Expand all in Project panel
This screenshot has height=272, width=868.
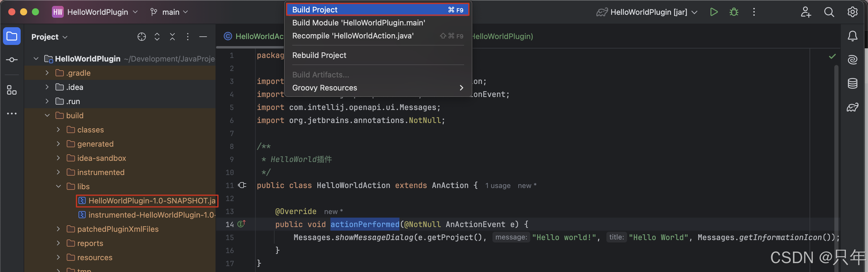pos(157,37)
